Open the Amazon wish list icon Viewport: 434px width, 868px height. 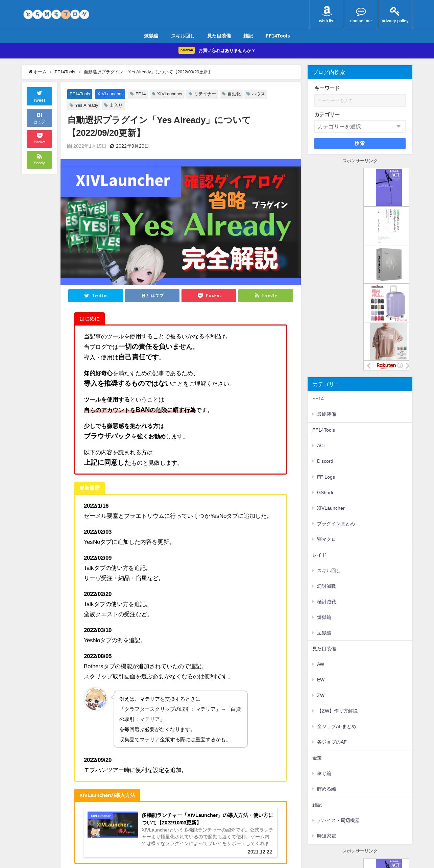[327, 14]
